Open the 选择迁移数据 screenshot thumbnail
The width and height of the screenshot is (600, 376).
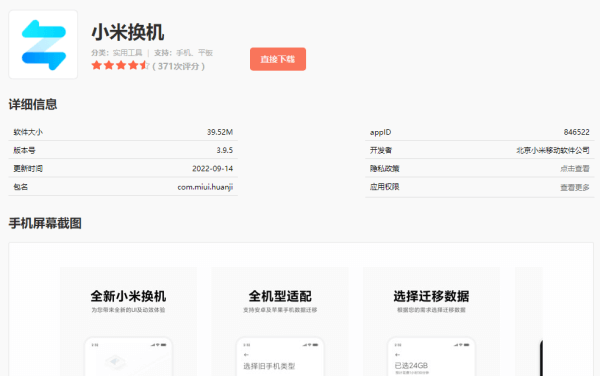pos(431,321)
